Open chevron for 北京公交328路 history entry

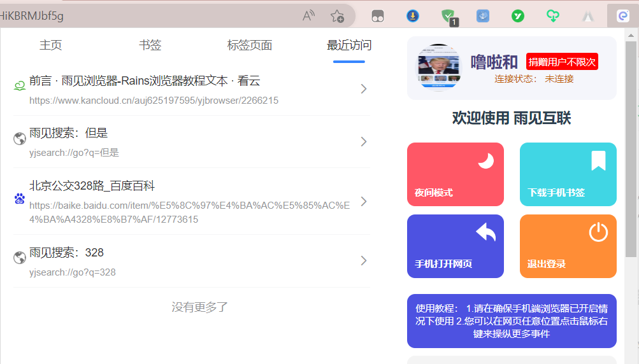364,201
